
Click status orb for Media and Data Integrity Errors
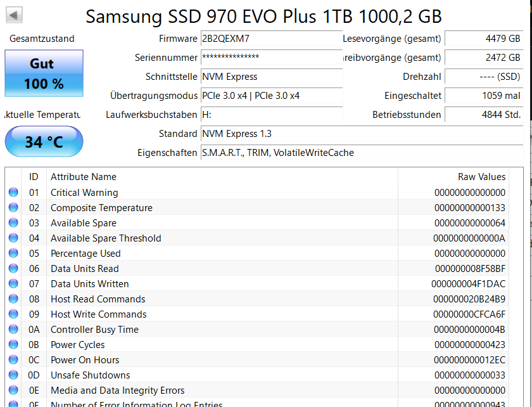(13, 390)
